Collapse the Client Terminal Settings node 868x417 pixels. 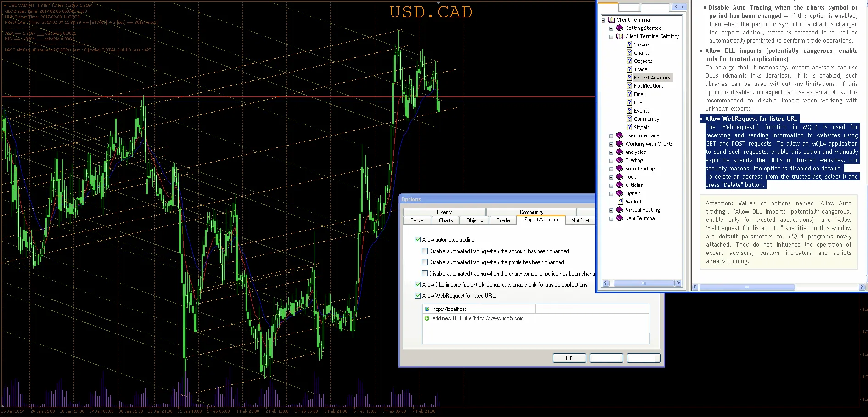[x=611, y=37]
